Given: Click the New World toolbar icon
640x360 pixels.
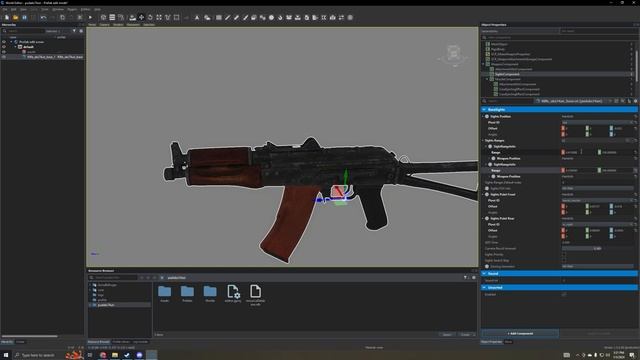Looking at the screenshot, I should point(7,18).
